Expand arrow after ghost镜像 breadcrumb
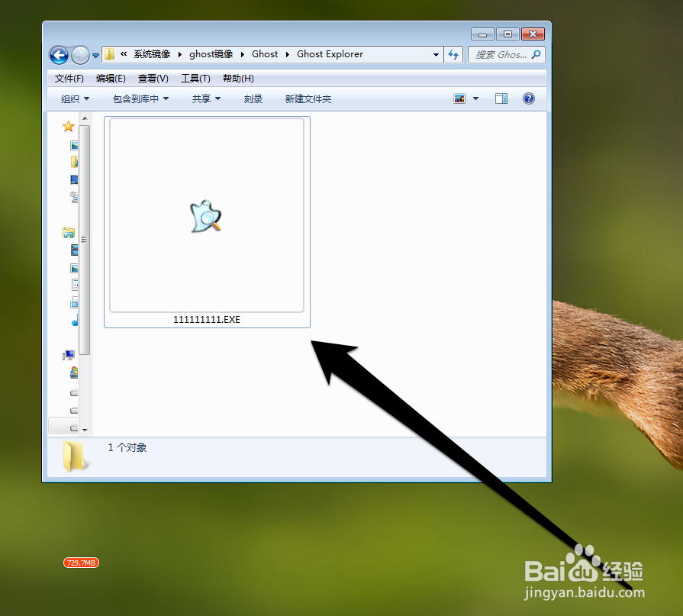Image resolution: width=683 pixels, height=616 pixels. [242, 54]
